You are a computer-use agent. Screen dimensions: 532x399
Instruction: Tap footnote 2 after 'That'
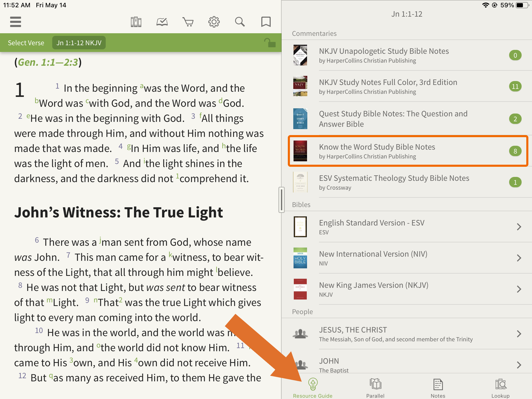(121, 300)
